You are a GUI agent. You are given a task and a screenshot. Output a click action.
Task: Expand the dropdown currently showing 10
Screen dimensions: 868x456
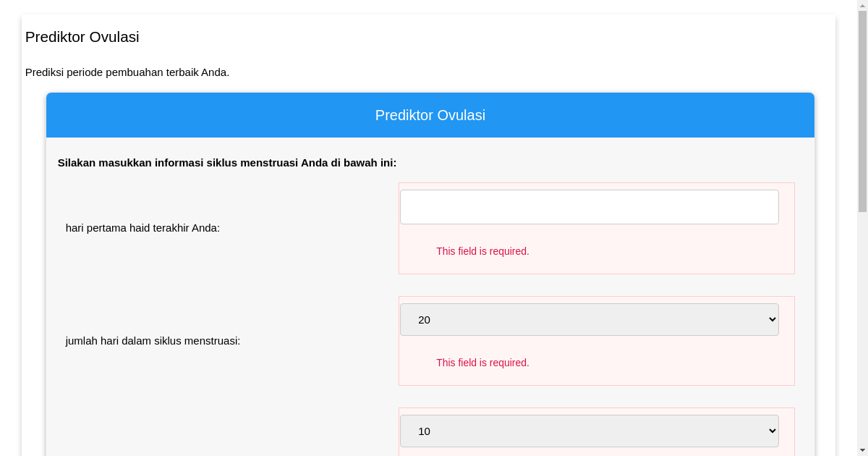tap(589, 431)
